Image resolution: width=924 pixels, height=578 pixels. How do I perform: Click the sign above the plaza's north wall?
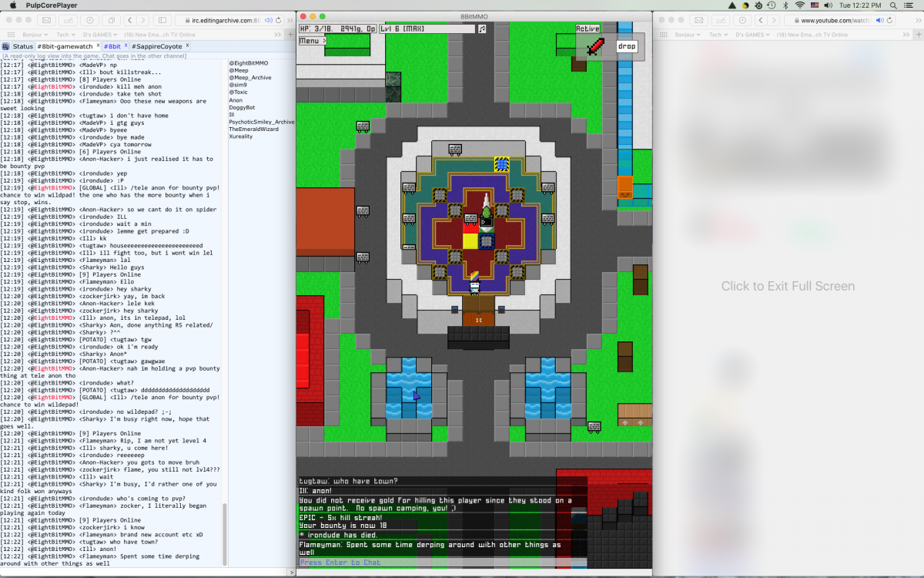455,150
